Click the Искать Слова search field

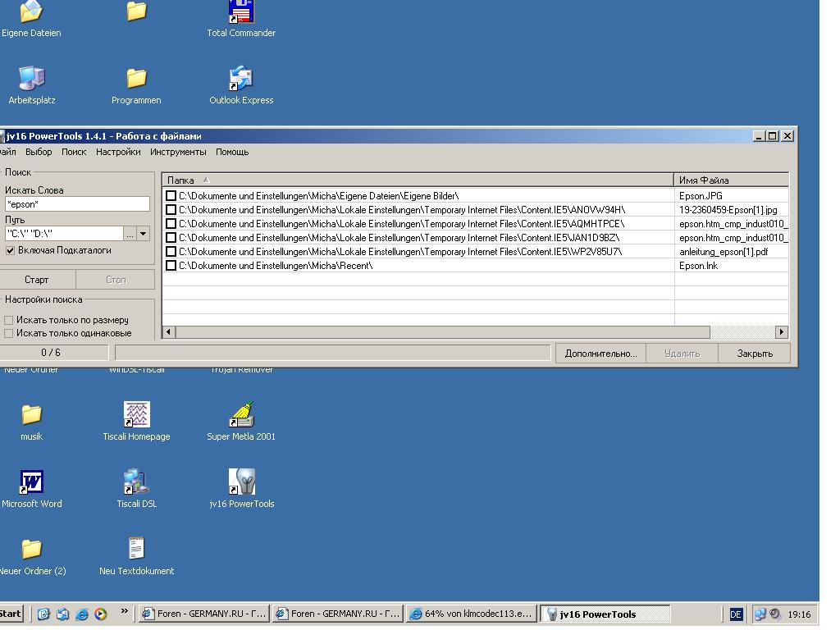[77, 204]
